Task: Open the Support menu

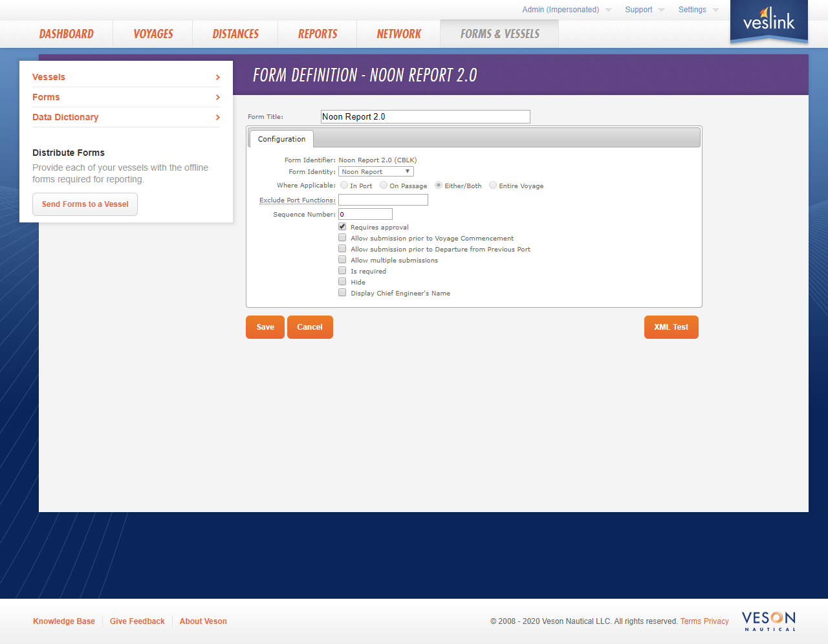Action: click(x=640, y=10)
